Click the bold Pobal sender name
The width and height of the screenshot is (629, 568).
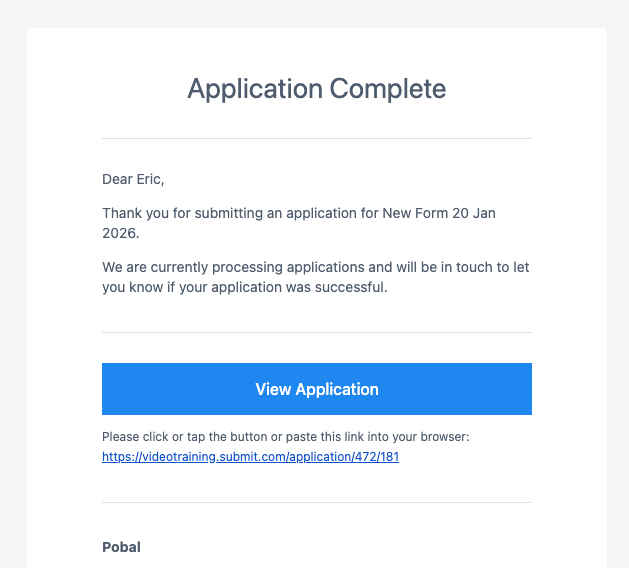click(x=121, y=547)
